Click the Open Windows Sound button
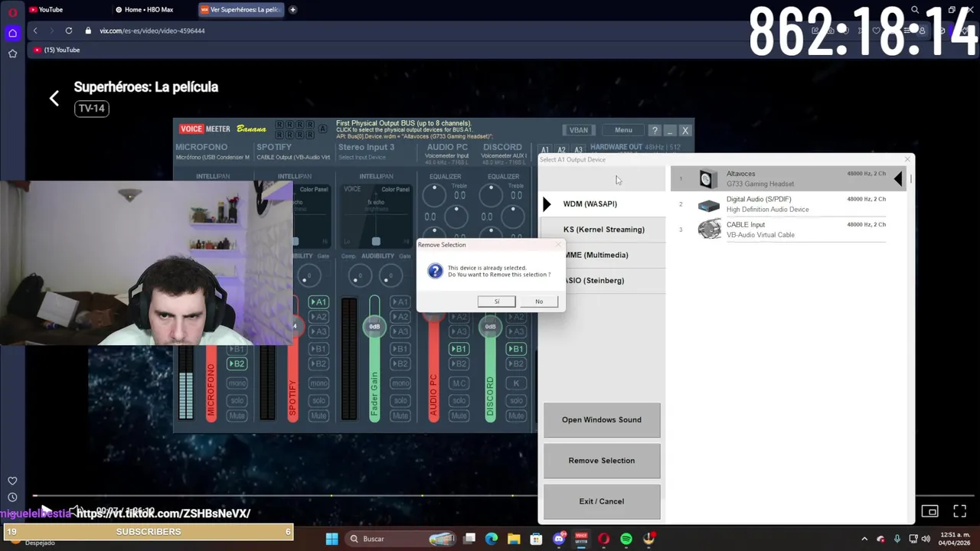Screen dimensions: 980x551 click(602, 420)
